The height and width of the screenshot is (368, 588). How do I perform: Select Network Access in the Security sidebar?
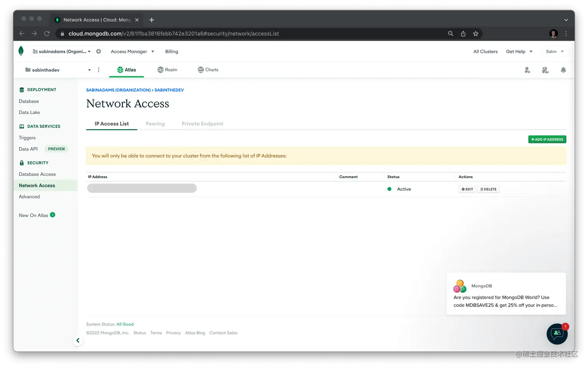[x=37, y=186]
